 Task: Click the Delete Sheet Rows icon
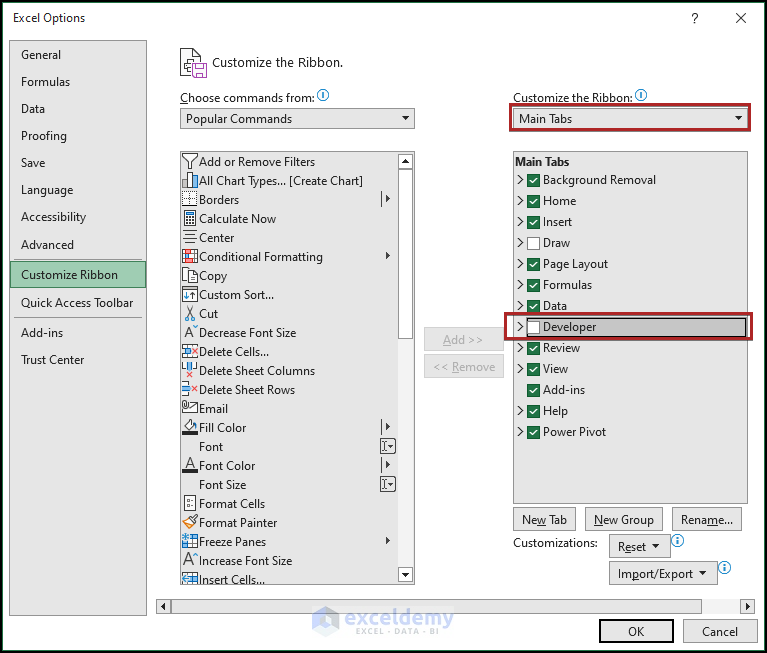pos(190,390)
